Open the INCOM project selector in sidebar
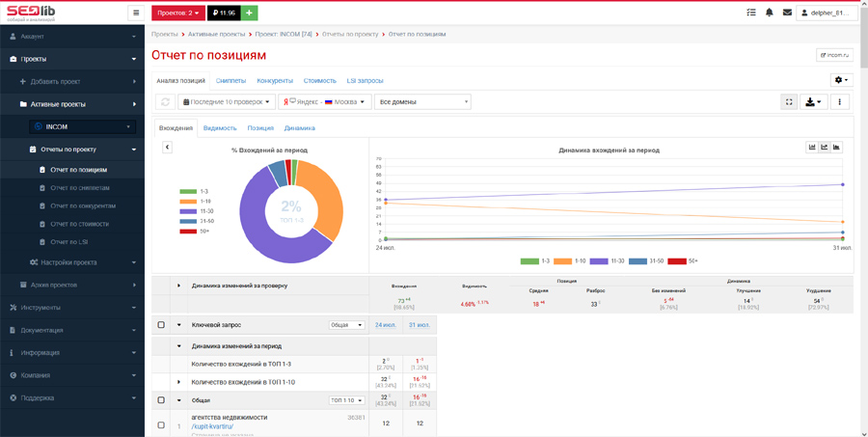Viewport: 868px width, 437px height. coord(83,126)
